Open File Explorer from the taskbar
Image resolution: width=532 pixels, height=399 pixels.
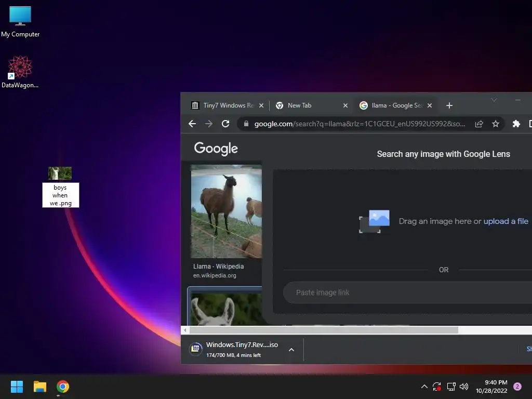click(x=39, y=387)
